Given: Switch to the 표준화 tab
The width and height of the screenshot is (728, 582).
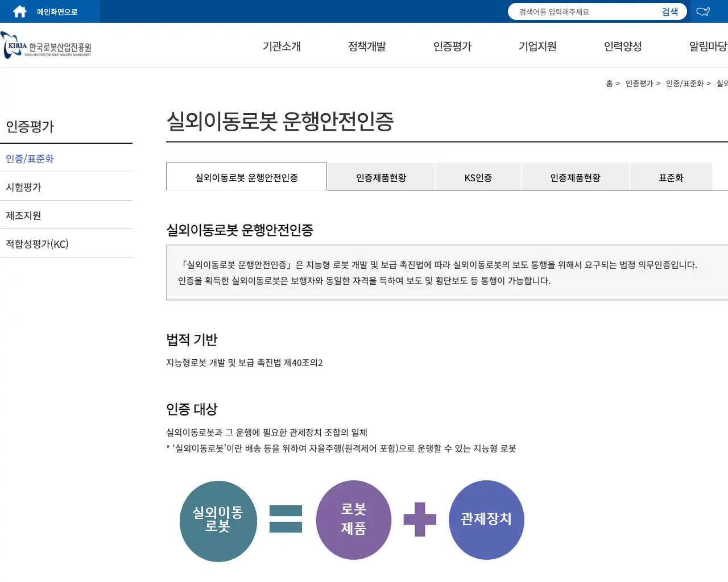Looking at the screenshot, I should pyautogui.click(x=671, y=177).
